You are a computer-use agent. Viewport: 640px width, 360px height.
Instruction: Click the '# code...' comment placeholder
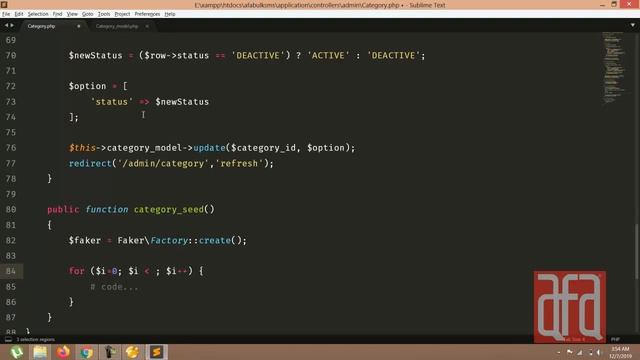point(114,287)
